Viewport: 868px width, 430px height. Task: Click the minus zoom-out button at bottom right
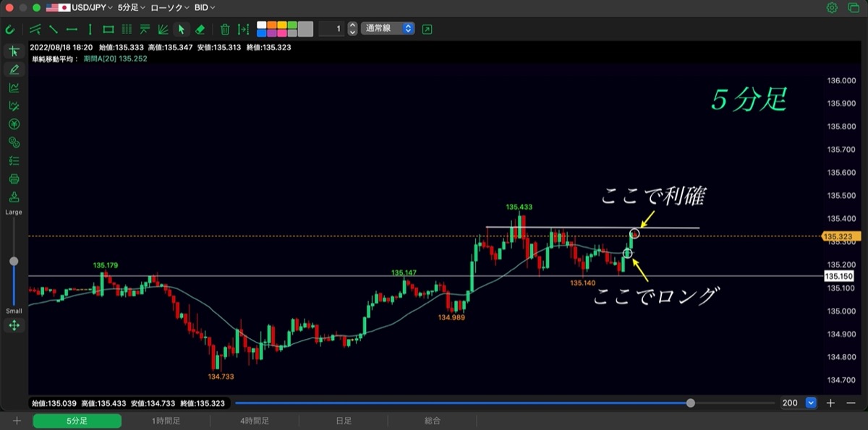(851, 403)
